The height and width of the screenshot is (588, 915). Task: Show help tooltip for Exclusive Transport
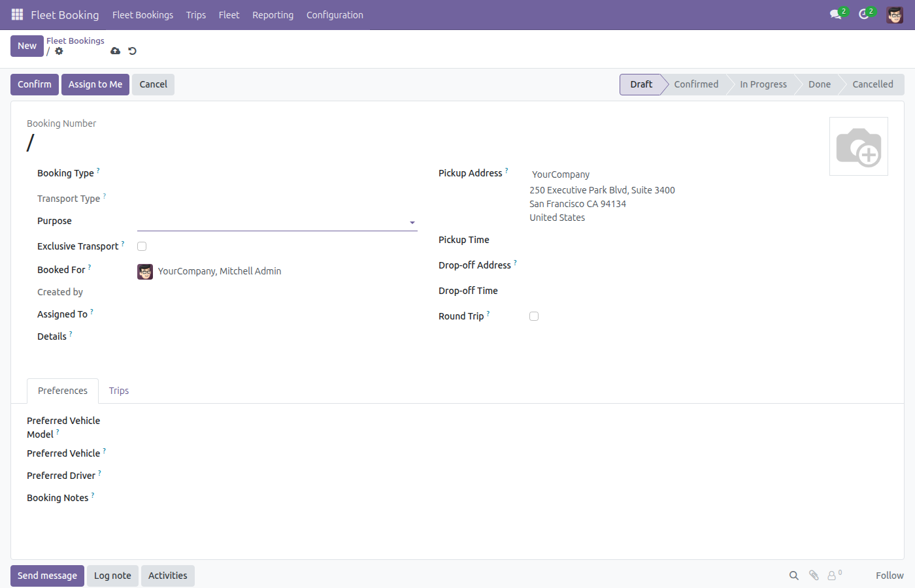123,244
